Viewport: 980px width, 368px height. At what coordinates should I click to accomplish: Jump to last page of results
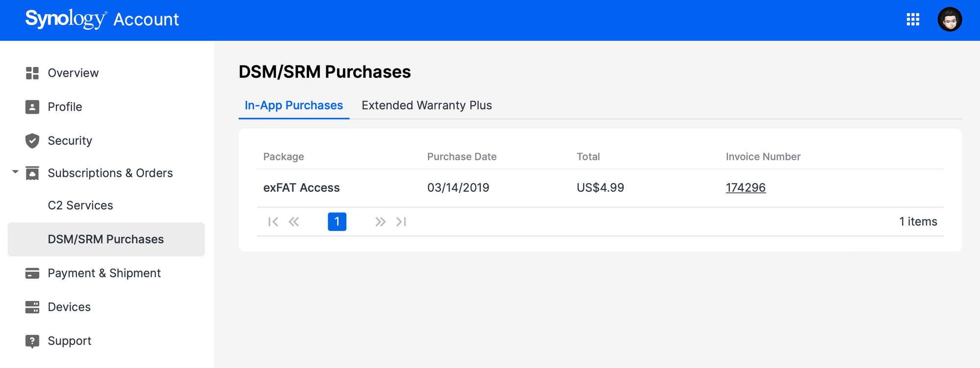401,222
